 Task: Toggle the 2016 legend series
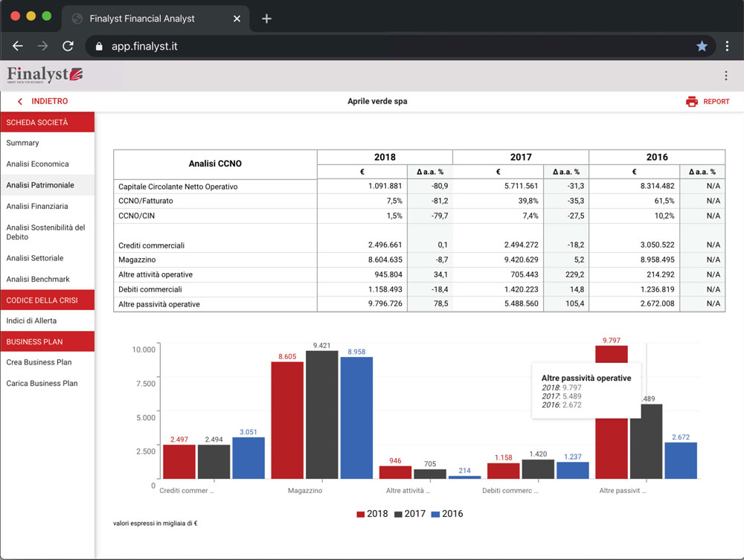click(446, 514)
